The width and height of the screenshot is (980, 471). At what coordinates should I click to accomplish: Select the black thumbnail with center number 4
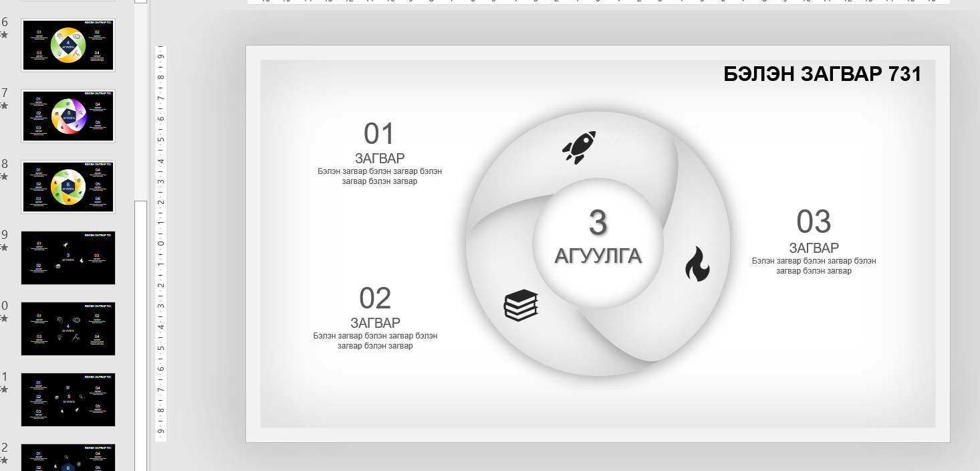tap(68, 328)
